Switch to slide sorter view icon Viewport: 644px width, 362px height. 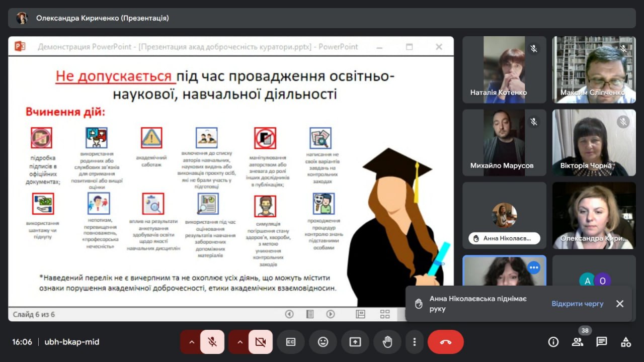click(385, 314)
